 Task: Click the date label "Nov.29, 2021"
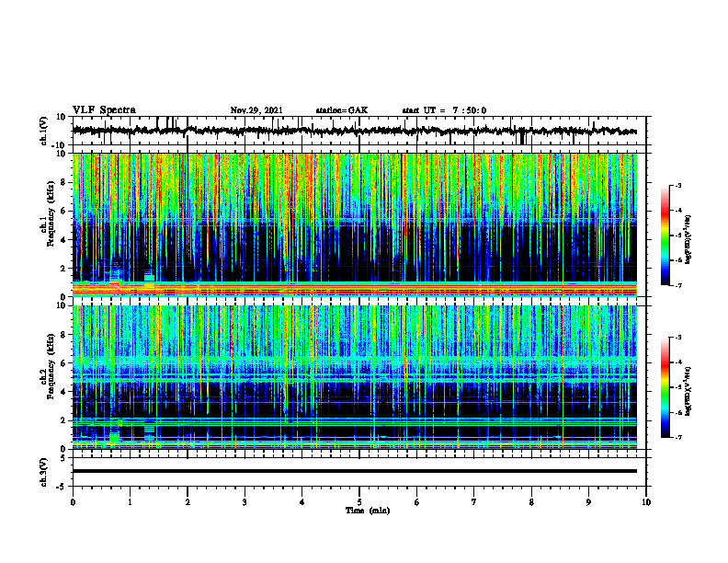click(x=256, y=110)
